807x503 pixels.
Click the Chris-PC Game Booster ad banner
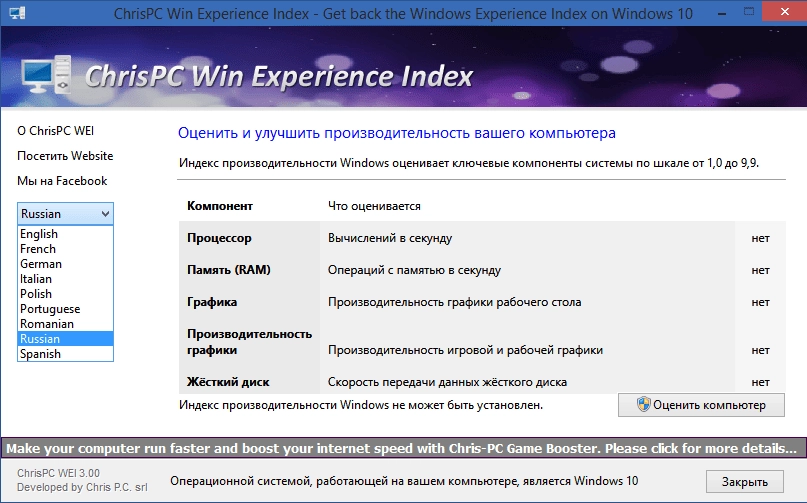pos(404,448)
